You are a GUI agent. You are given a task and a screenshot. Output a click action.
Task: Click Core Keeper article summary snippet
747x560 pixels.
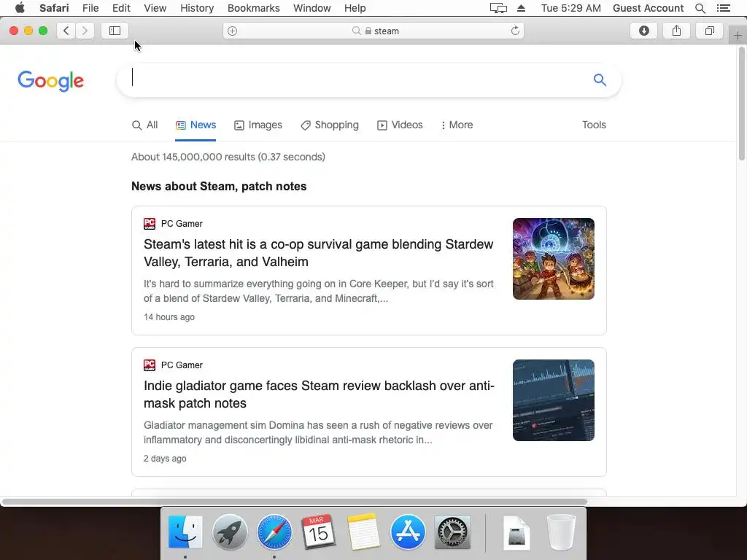[x=318, y=291]
